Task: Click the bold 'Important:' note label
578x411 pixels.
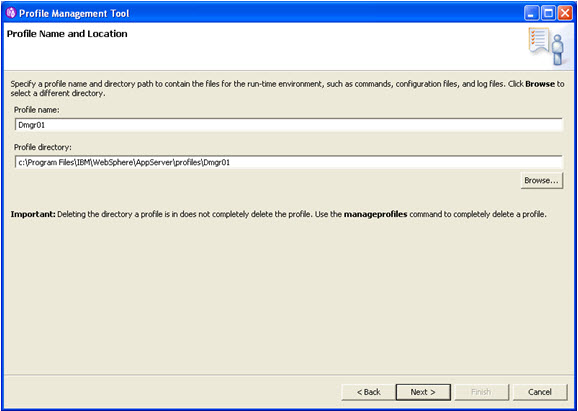Action: click(x=33, y=214)
